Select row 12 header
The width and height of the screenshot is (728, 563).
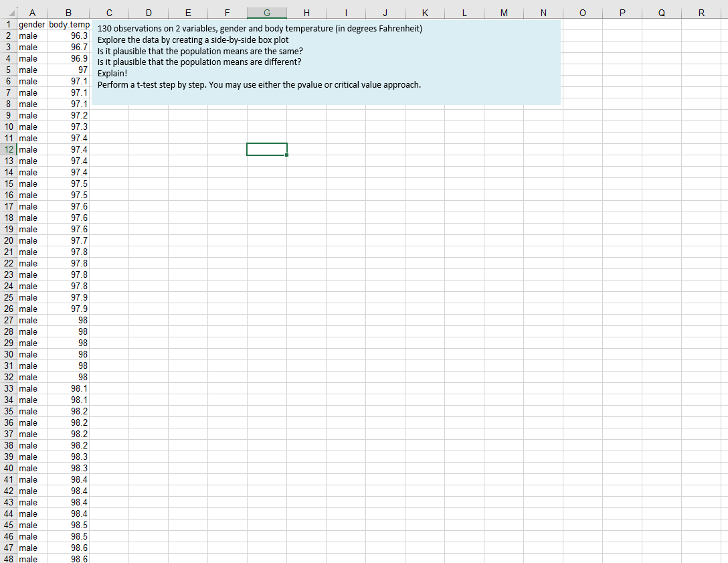(x=8, y=149)
